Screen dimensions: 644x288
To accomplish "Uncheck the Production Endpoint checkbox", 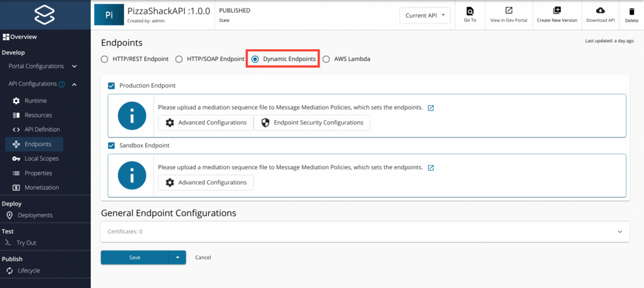I will [x=112, y=86].
